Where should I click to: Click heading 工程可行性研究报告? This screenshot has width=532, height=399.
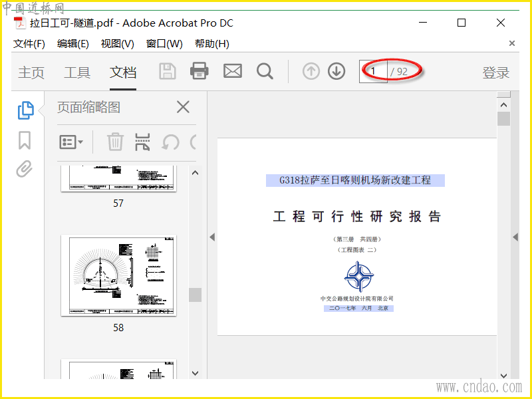point(357,216)
